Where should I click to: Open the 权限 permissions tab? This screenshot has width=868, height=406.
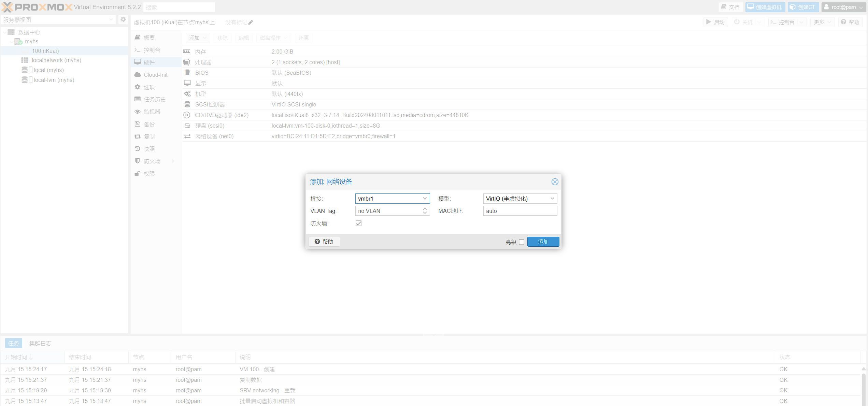pyautogui.click(x=156, y=174)
